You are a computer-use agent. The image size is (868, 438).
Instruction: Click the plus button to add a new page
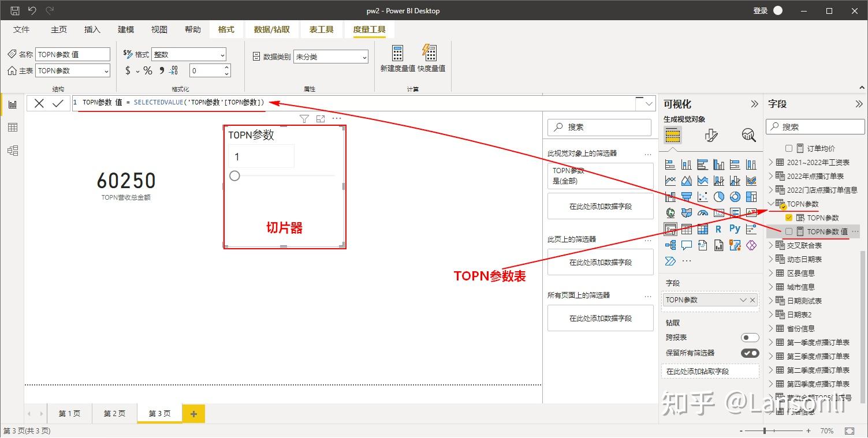pos(193,413)
